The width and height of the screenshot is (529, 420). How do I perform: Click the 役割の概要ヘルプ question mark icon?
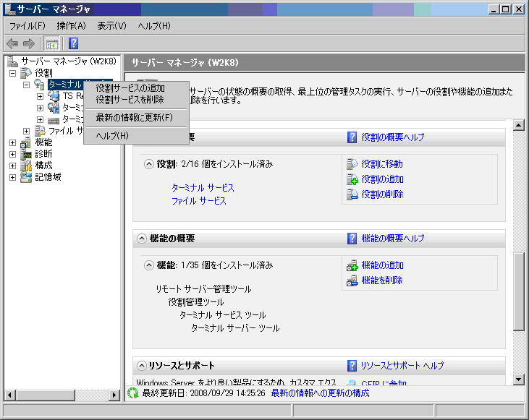click(x=352, y=137)
